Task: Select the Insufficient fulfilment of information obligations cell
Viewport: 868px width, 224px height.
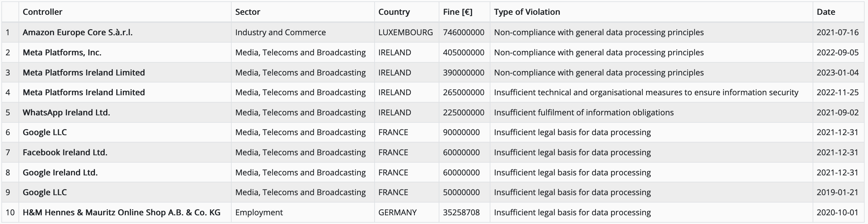Action: pos(584,113)
